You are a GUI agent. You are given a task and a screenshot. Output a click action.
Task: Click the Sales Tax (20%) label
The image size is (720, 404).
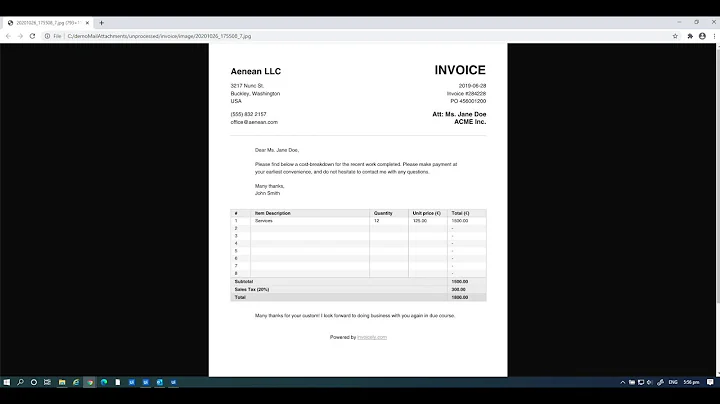pos(252,289)
